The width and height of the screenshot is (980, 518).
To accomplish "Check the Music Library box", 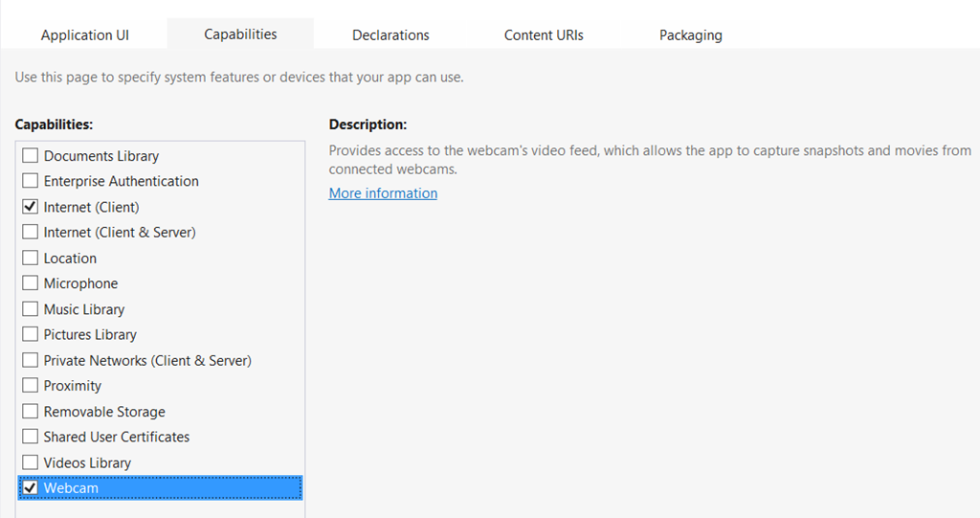I will point(31,309).
